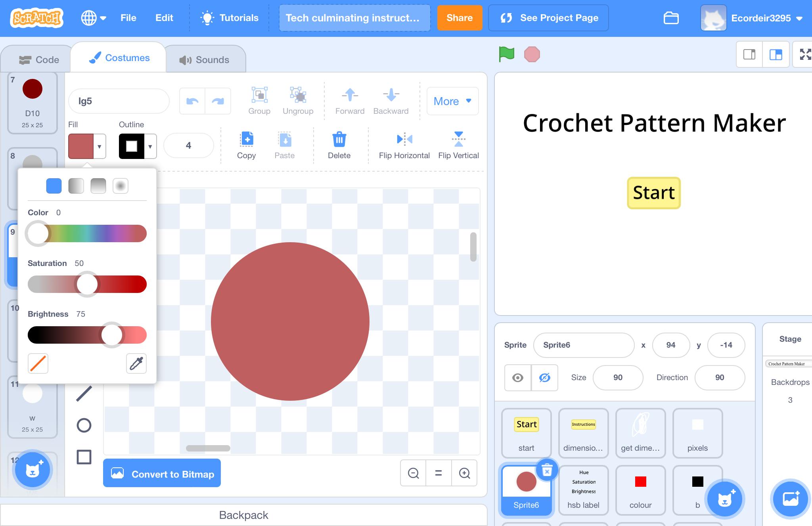The image size is (812, 526).
Task: Switch to the Sounds tab
Action: pyautogui.click(x=205, y=59)
